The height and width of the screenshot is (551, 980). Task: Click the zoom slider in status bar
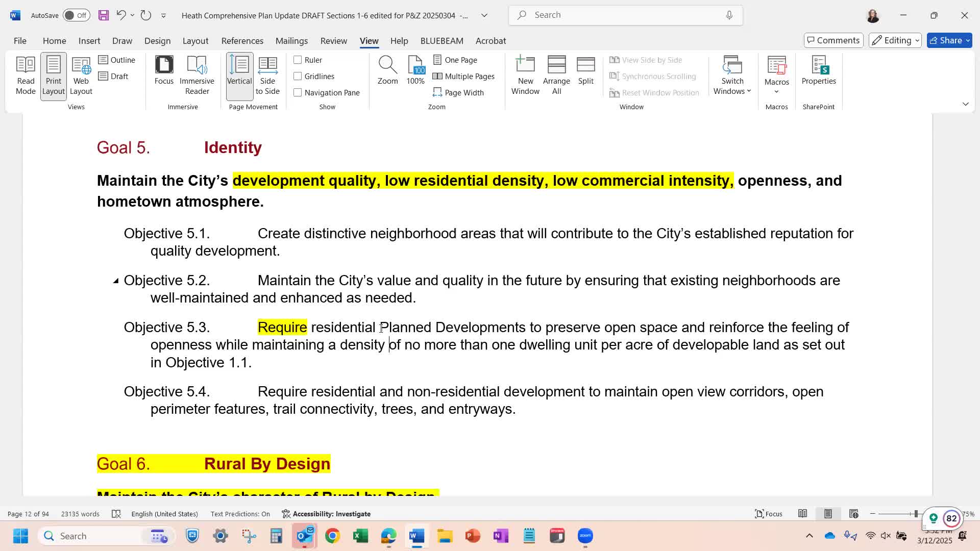916,514
